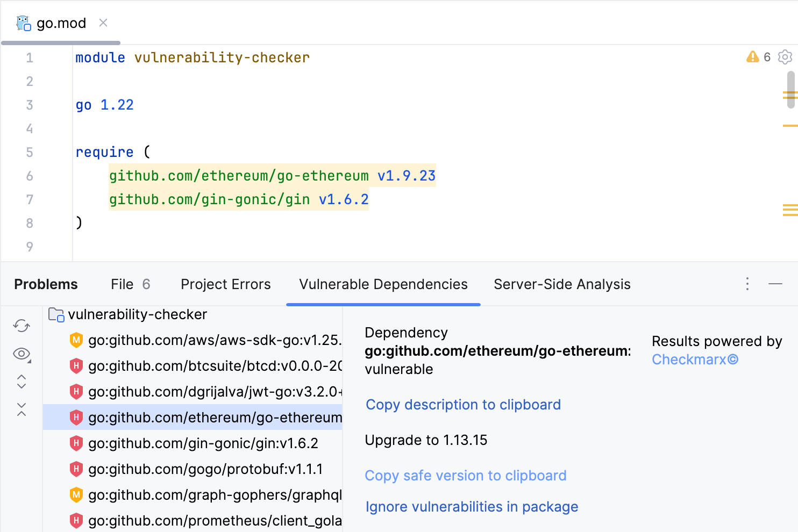
Task: Click the Problems panel title
Action: (46, 284)
